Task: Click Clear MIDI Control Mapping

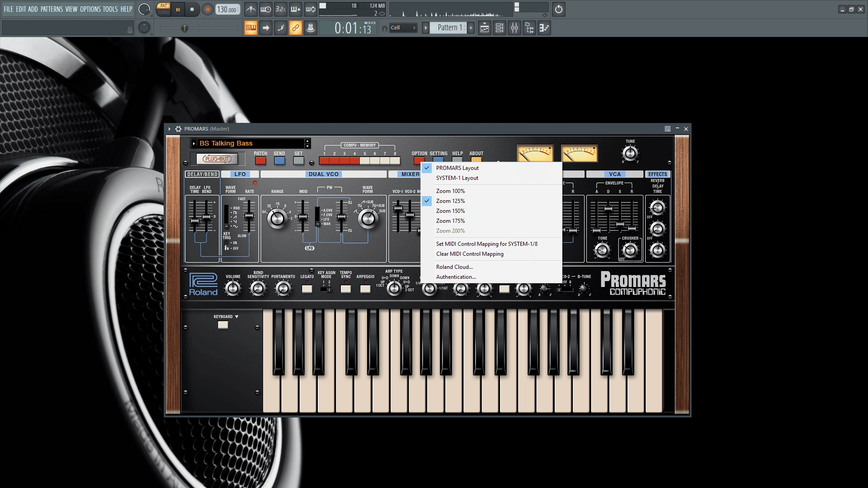Action: [x=491, y=254]
